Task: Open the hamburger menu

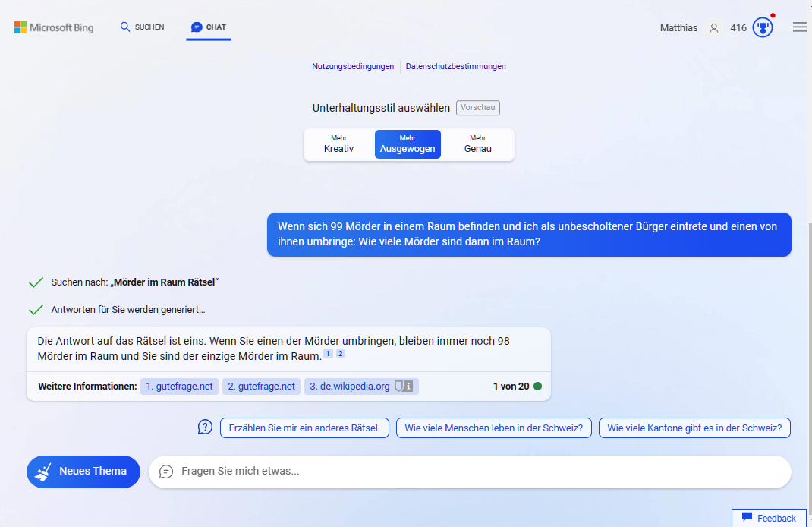Action: click(x=799, y=27)
